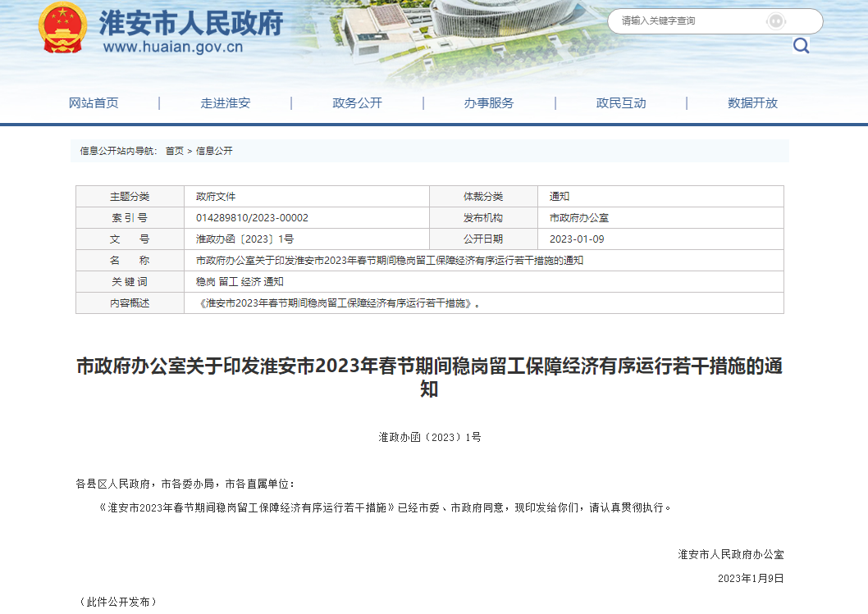Click the 首页 breadcrumb link

(175, 151)
